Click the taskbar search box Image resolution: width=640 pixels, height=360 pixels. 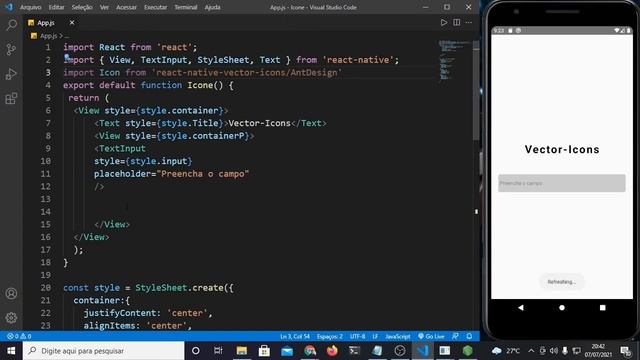click(103, 351)
